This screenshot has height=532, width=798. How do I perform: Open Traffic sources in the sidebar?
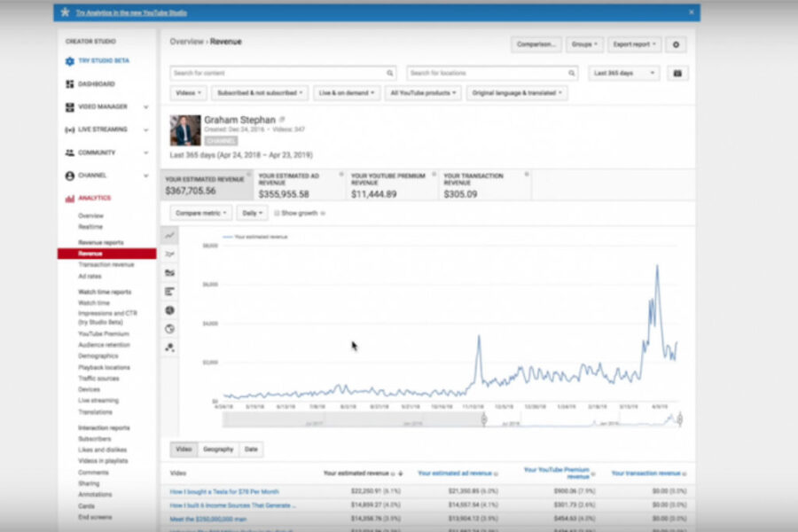click(x=98, y=379)
